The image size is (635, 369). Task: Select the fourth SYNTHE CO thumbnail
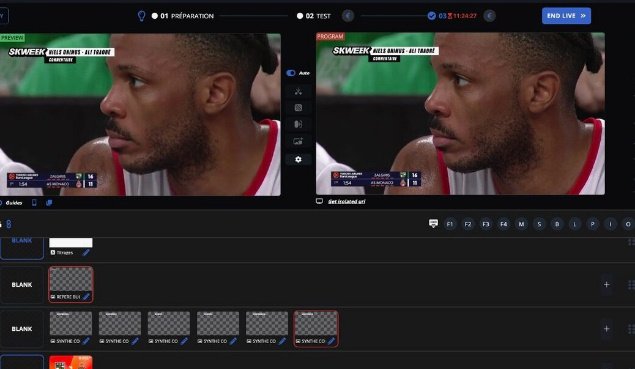(x=218, y=324)
